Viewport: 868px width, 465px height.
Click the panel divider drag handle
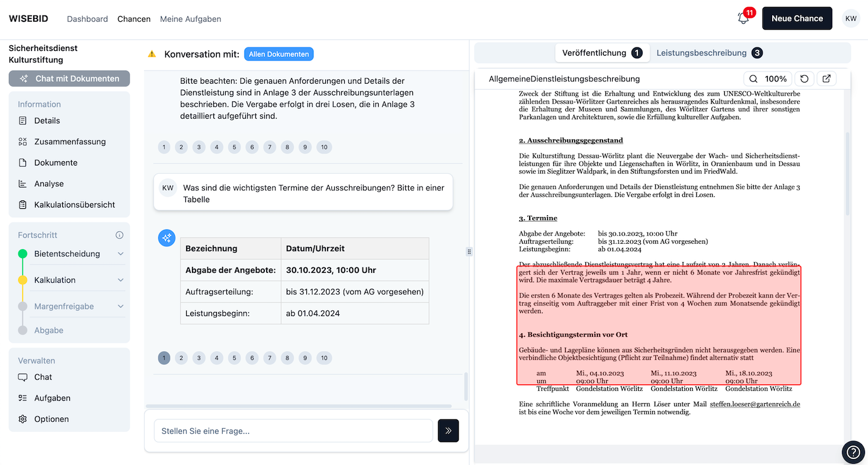[x=469, y=251]
